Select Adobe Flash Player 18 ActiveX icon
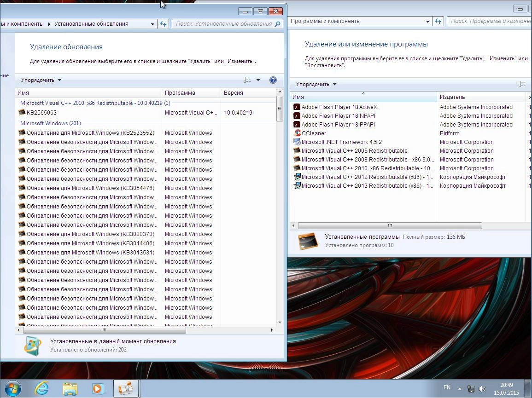 297,107
